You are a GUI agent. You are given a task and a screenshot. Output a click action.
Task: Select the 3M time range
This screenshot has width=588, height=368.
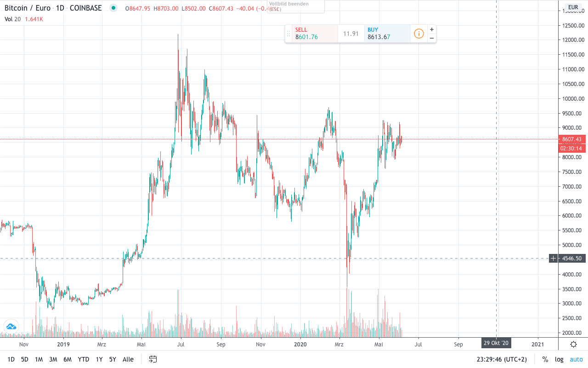pyautogui.click(x=53, y=359)
